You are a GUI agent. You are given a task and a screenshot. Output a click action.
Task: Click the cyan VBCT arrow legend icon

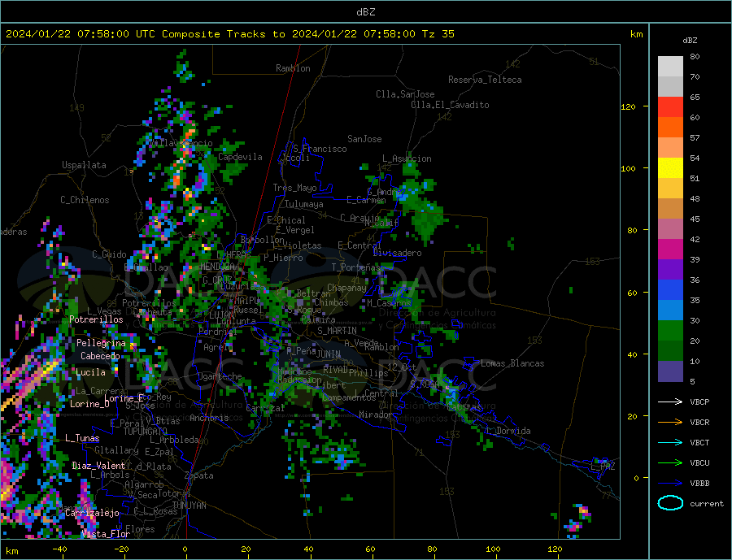pyautogui.click(x=670, y=442)
